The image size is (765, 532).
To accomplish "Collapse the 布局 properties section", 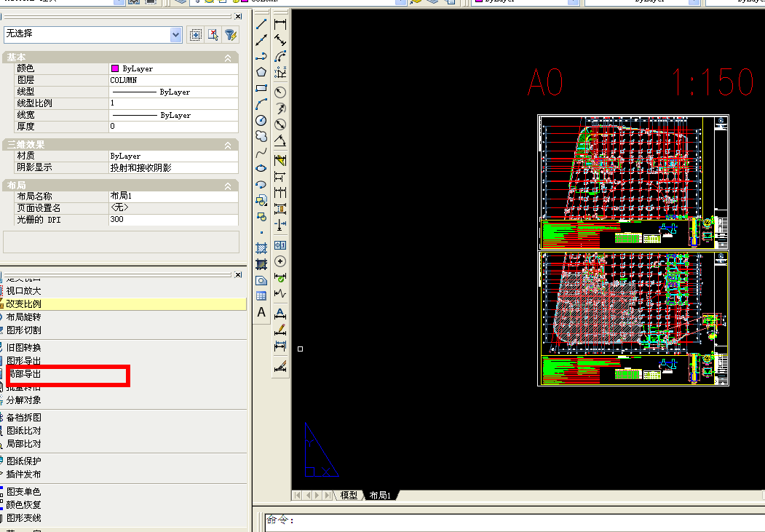I will pyautogui.click(x=228, y=186).
